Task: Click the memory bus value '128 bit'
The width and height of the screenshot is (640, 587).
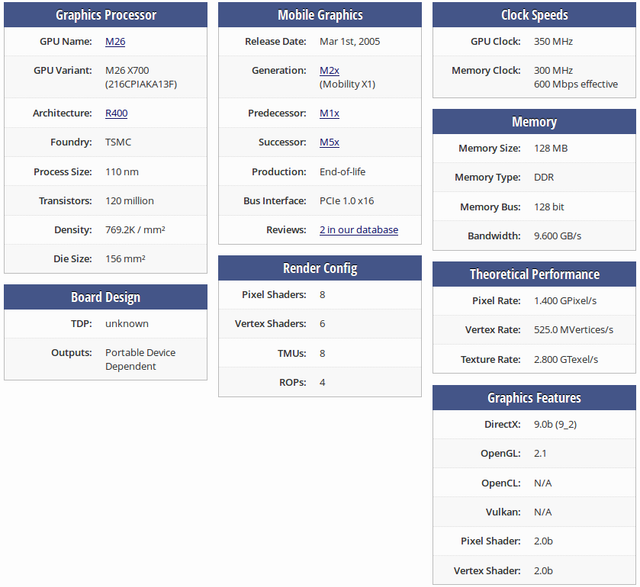Action: point(549,207)
